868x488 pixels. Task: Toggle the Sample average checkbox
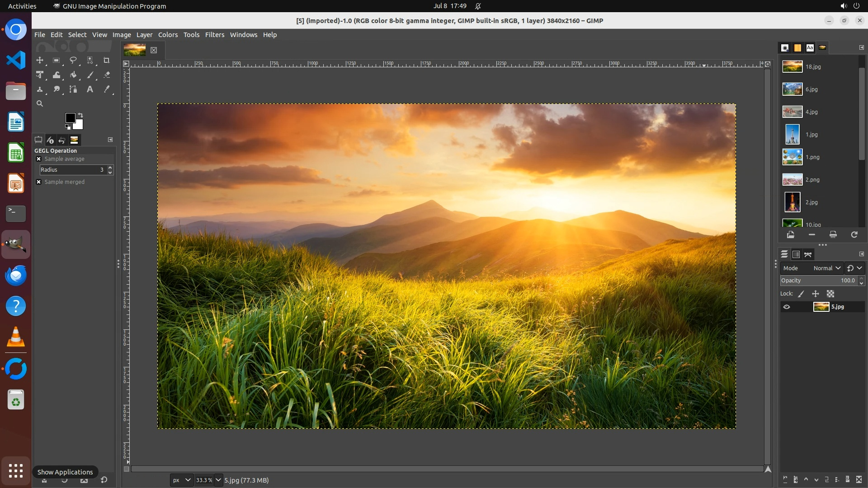click(x=39, y=159)
